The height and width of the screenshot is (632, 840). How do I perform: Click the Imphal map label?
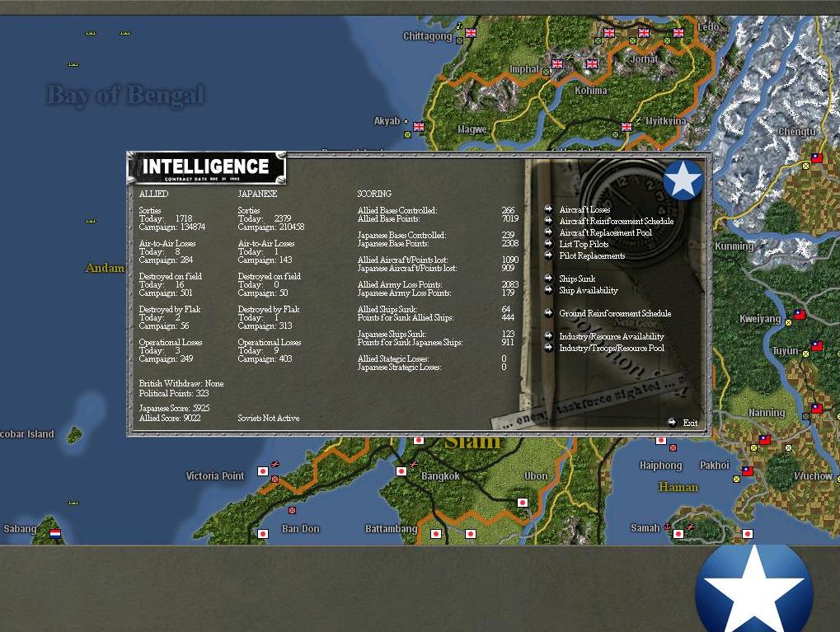click(x=523, y=69)
